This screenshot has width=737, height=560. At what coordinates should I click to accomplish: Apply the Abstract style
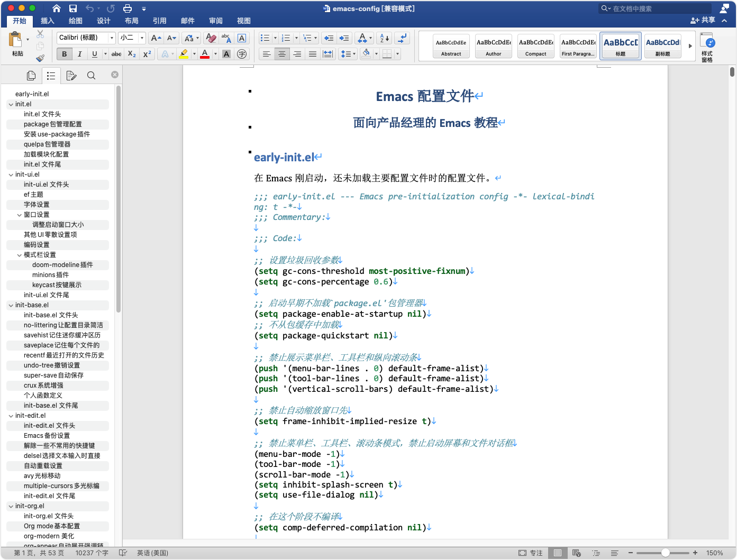point(451,46)
